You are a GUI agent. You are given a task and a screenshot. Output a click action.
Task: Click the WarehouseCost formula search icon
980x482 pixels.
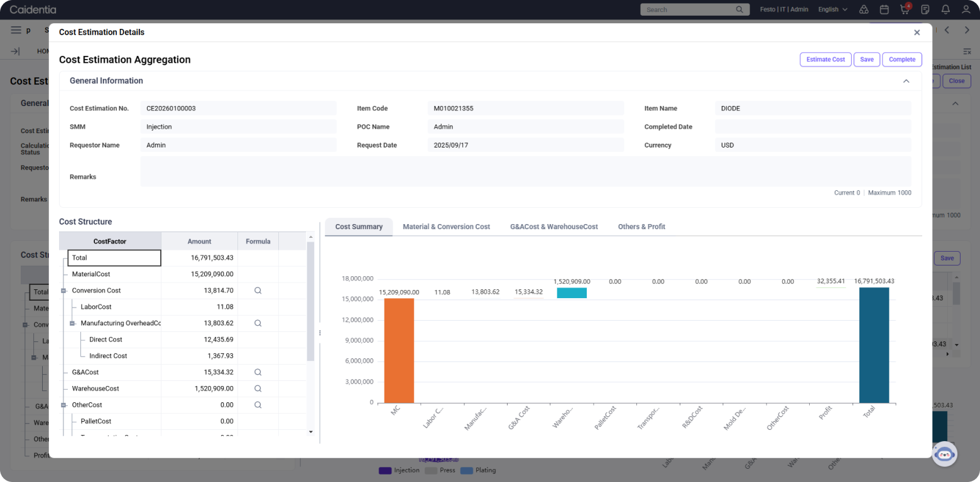click(258, 388)
